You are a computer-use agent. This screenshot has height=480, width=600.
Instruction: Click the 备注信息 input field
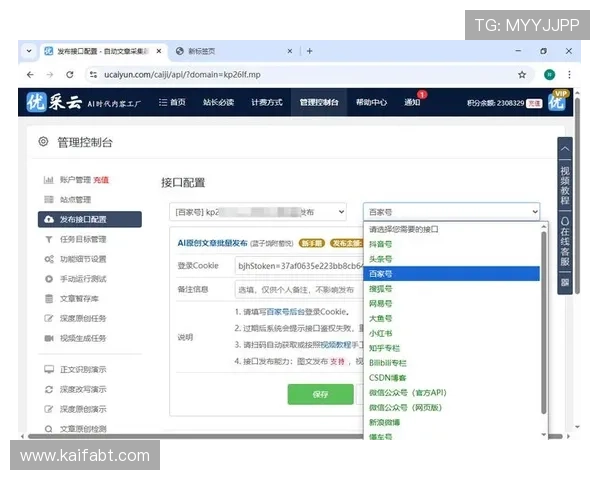click(299, 290)
